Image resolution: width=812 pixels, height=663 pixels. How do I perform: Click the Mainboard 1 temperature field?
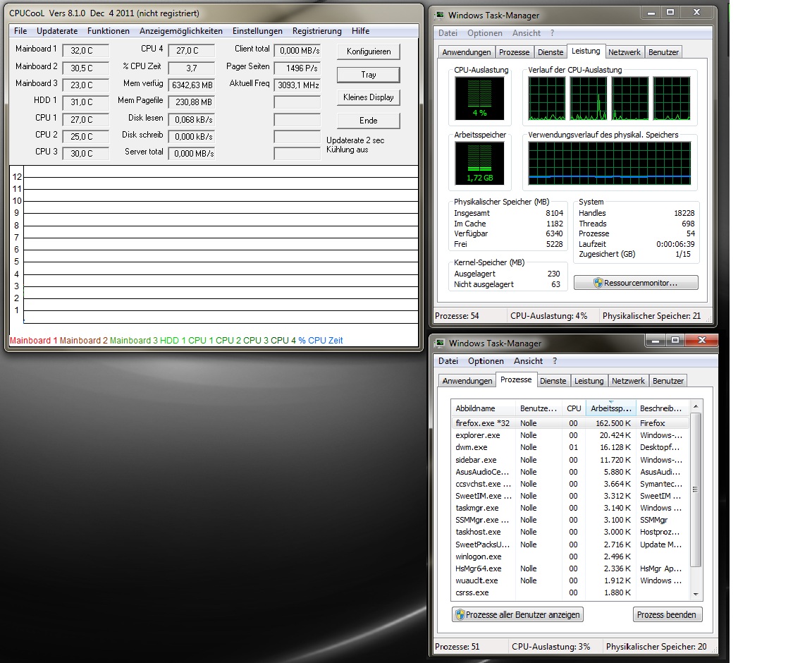click(85, 50)
